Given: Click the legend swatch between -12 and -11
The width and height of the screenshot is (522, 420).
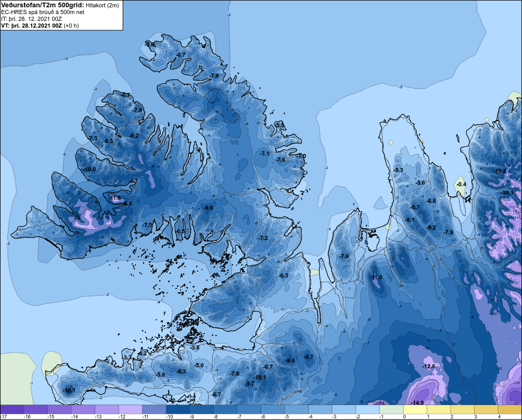Looking at the screenshot, I should click(130, 410).
